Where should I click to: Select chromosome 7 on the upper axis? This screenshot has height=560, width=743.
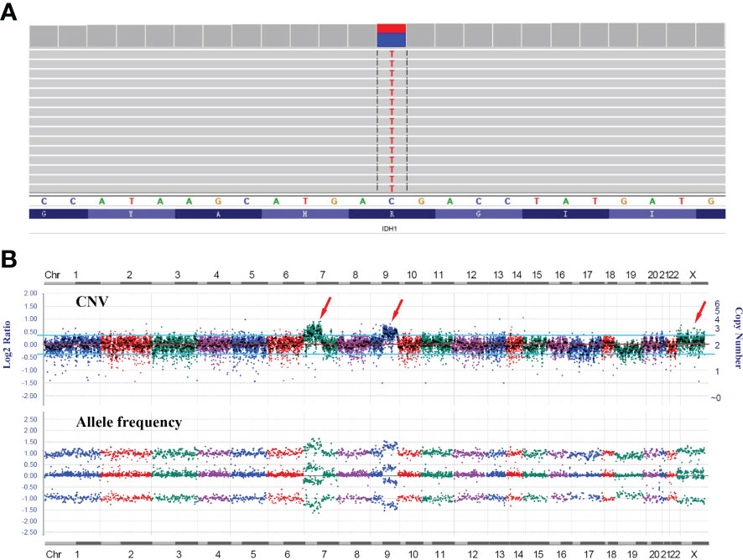[322, 275]
